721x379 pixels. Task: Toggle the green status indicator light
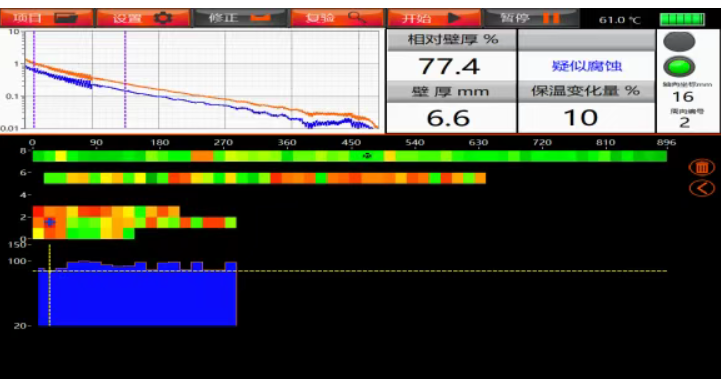[679, 67]
